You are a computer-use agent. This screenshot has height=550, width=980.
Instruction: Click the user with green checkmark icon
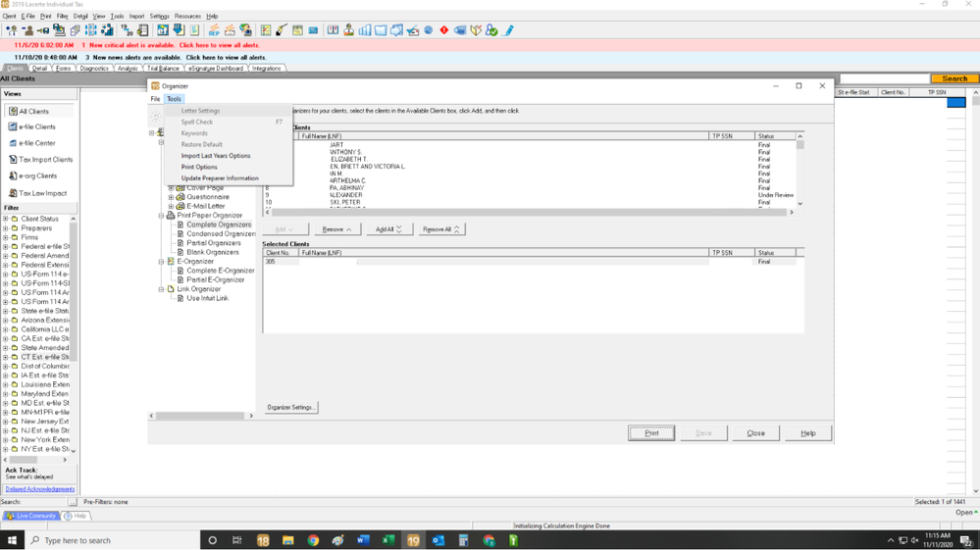click(x=491, y=30)
